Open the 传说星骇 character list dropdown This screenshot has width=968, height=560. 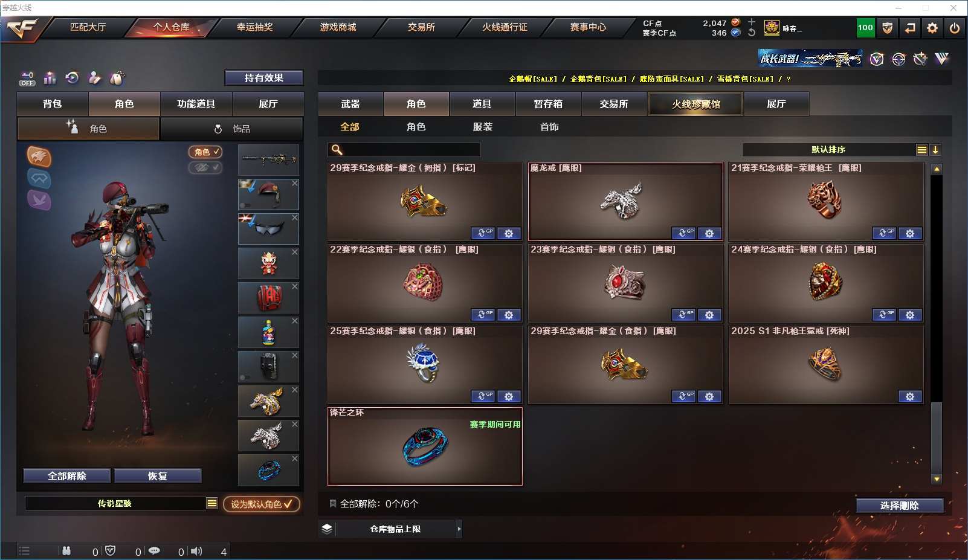click(x=211, y=503)
